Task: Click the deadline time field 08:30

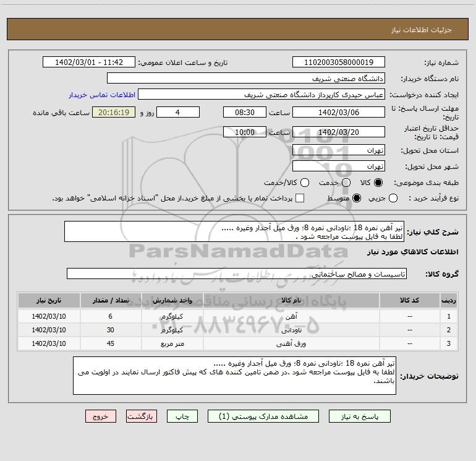Action: [x=245, y=112]
